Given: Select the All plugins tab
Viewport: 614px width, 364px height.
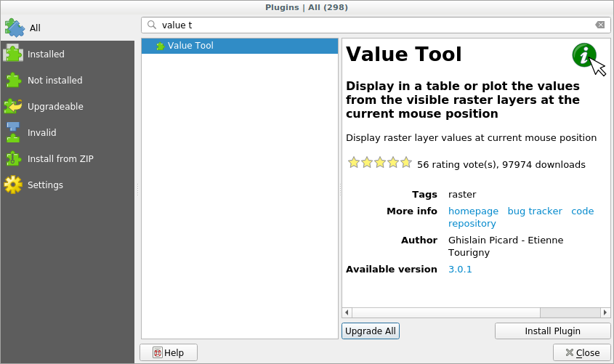Looking at the screenshot, I should tap(35, 28).
